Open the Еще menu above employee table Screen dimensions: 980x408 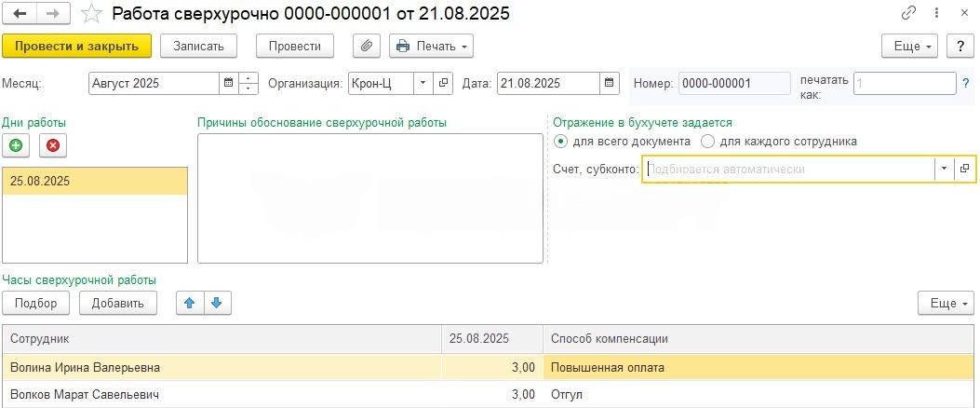[946, 303]
